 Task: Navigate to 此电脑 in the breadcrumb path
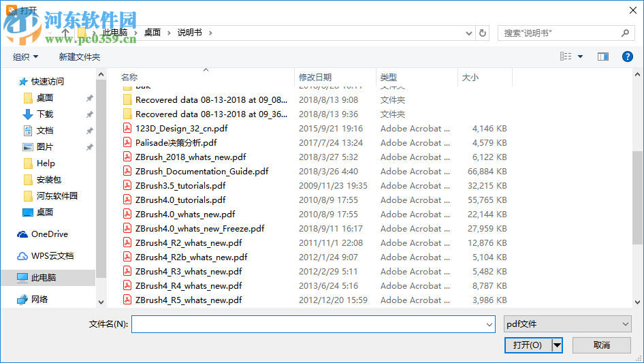click(x=116, y=33)
